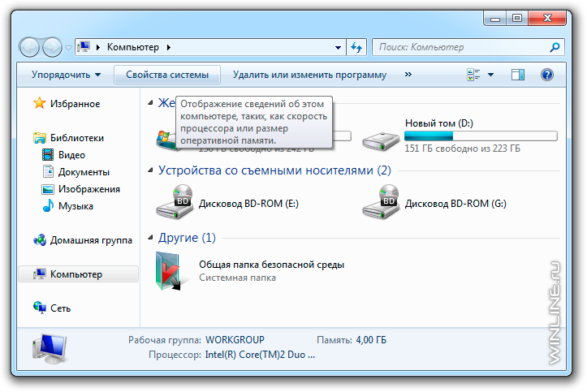The height and width of the screenshot is (392, 587).
Task: Collapse the Другие (1) group arrow
Action: click(x=150, y=238)
